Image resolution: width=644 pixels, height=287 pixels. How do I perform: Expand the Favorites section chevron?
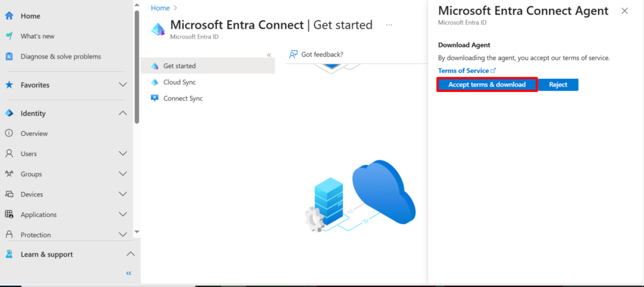[123, 85]
